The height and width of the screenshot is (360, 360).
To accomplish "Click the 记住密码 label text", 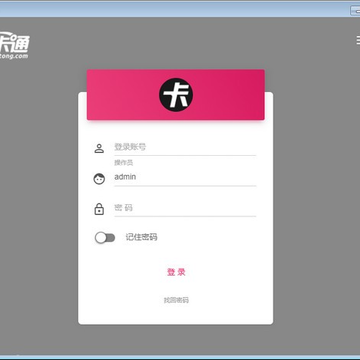I will pyautogui.click(x=141, y=237).
